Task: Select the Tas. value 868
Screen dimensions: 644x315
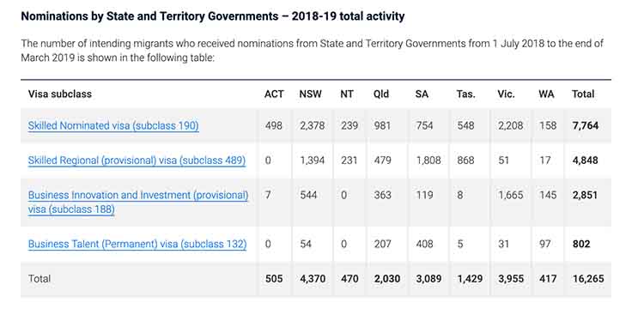Action: tap(465, 161)
